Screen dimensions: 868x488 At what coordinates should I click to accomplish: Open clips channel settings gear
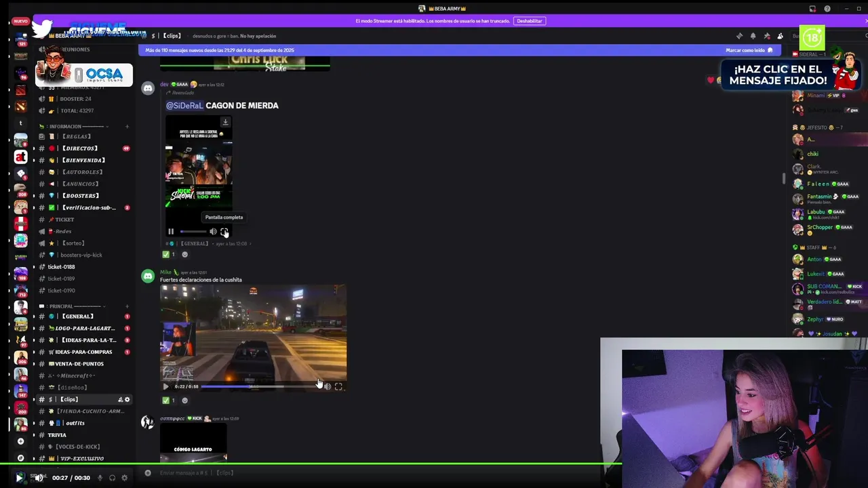pyautogui.click(x=127, y=399)
